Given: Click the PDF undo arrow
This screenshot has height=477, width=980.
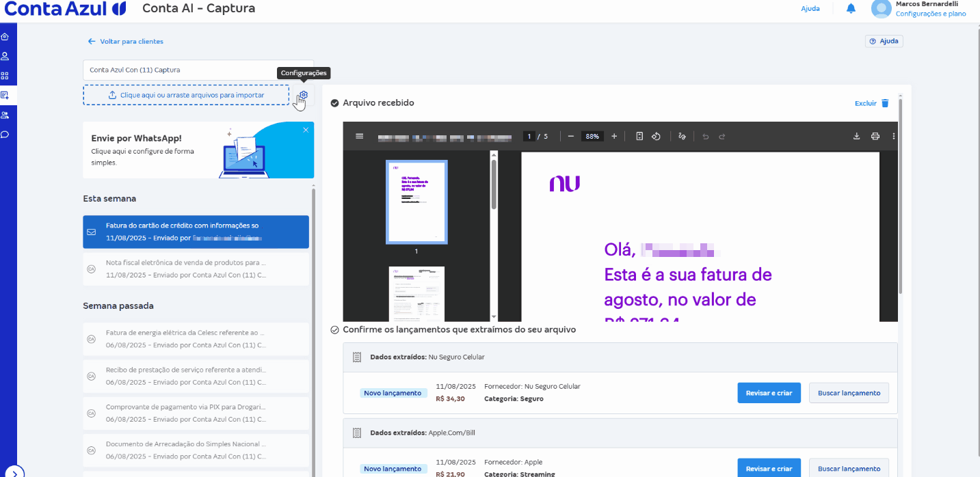Looking at the screenshot, I should coord(706,136).
